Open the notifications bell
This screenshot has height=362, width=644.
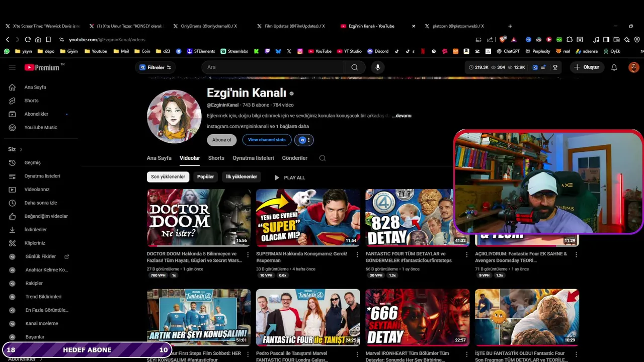[614, 67]
